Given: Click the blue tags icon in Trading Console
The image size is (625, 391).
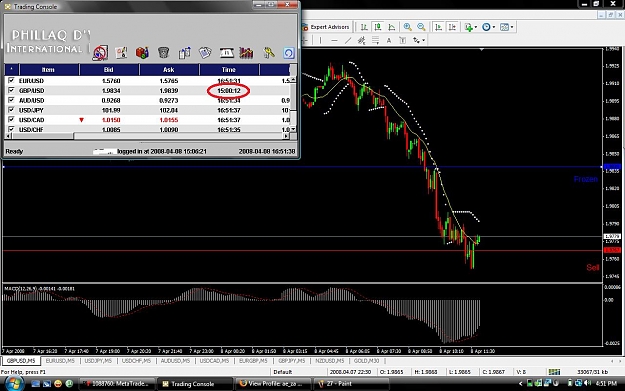Looking at the screenshot, I should (205, 53).
